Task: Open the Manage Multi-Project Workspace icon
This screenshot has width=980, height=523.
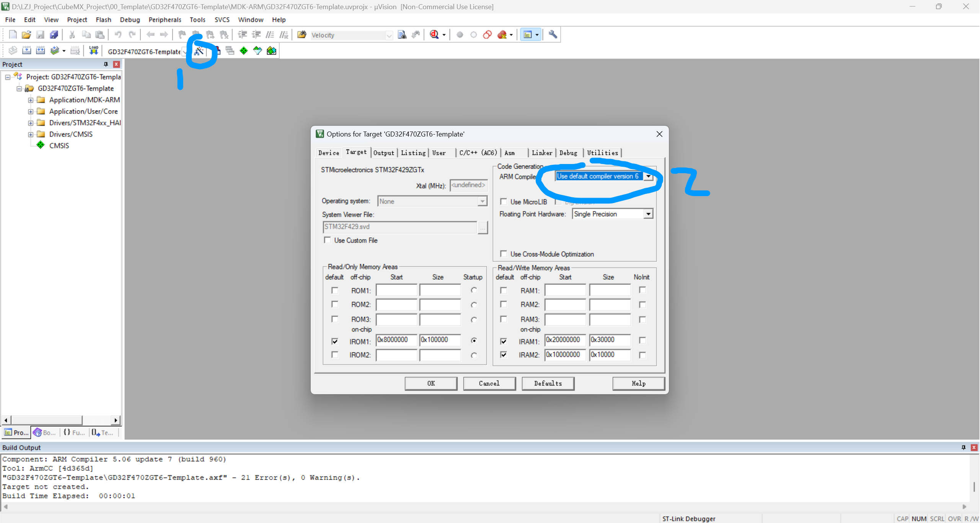Action: 230,51
